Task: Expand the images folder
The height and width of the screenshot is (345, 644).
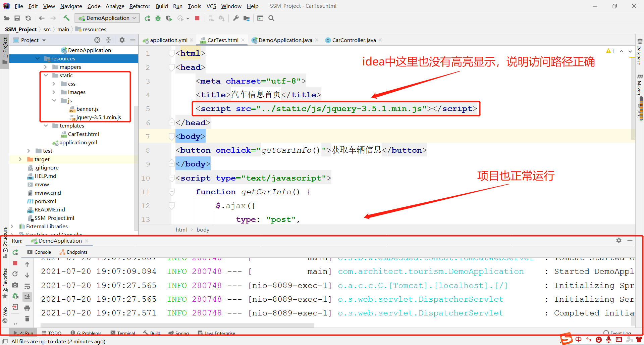Action: (54, 92)
